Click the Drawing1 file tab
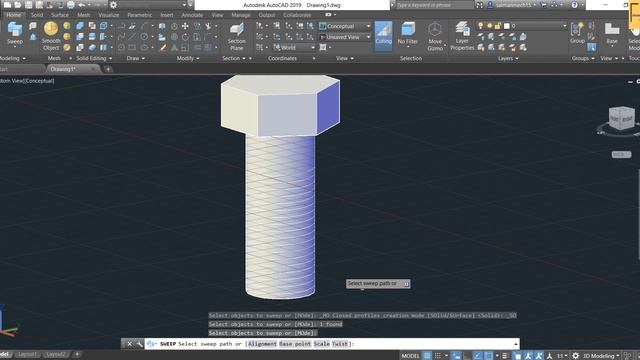Viewport: 640px width, 360px height. coord(63,69)
